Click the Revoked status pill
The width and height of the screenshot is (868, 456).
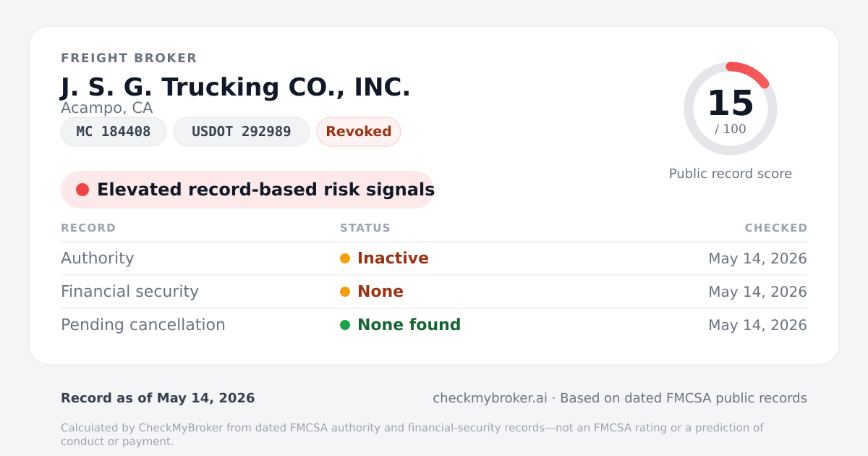359,132
